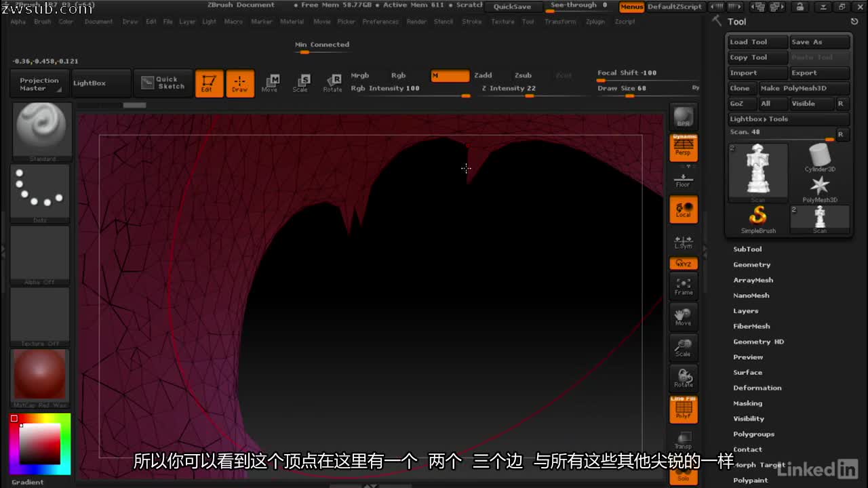
Task: Toggle the Persp perspective icon
Action: point(683,148)
